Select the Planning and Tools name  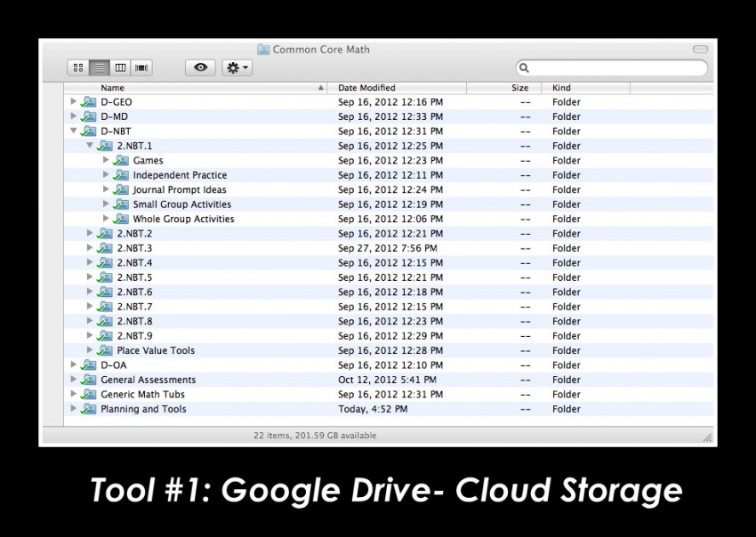[x=143, y=409]
